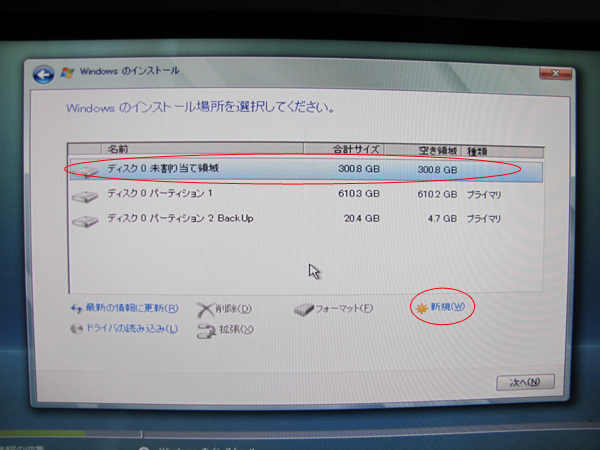Close the Windows のインストール dialog
The height and width of the screenshot is (450, 600).
click(x=555, y=73)
